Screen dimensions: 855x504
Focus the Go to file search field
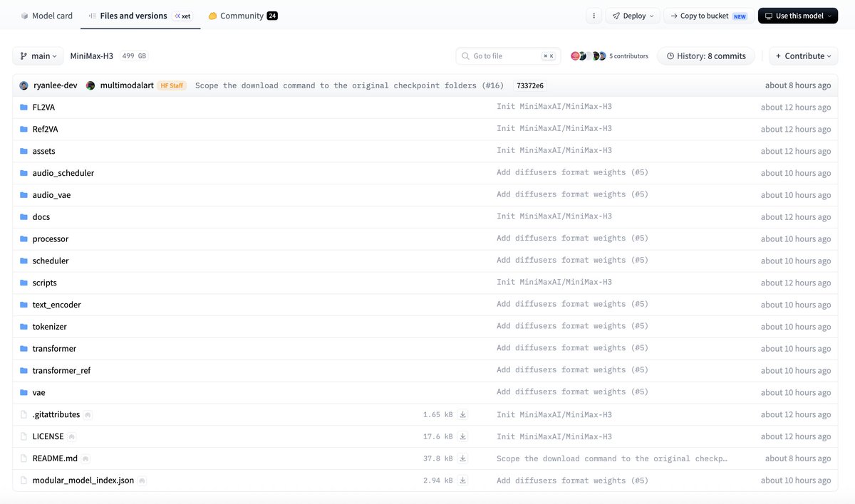[x=509, y=56]
